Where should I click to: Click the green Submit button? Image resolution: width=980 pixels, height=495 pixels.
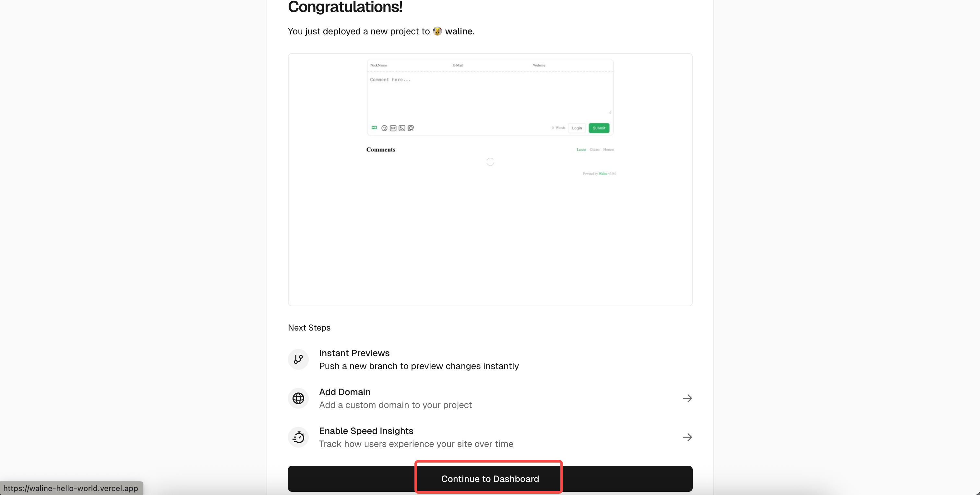599,128
